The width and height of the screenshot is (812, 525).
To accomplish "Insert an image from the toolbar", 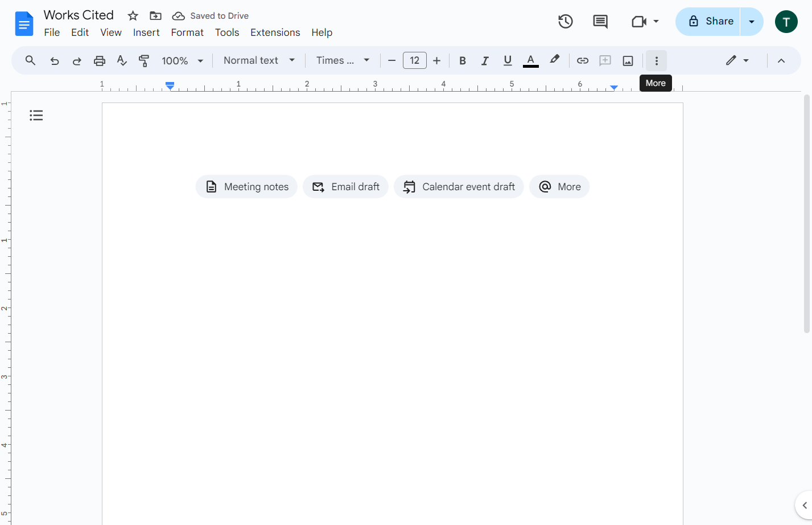I will (x=628, y=61).
